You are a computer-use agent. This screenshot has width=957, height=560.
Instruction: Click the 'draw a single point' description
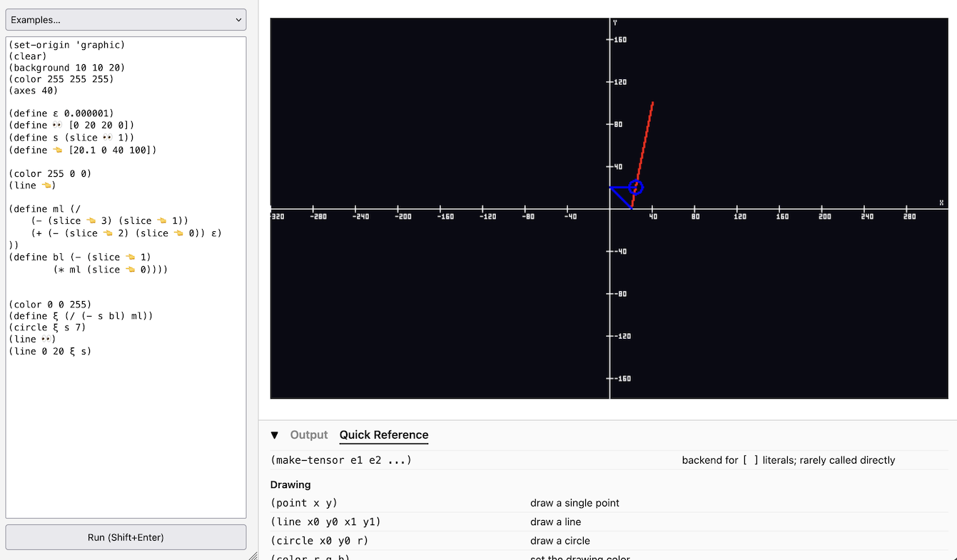574,503
